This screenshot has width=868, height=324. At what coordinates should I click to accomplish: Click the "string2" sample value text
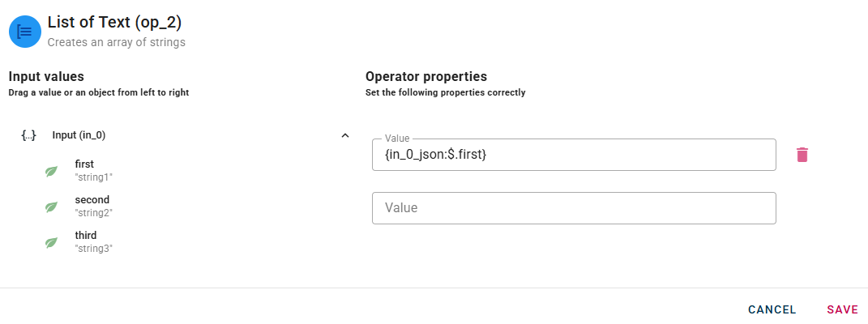93,213
